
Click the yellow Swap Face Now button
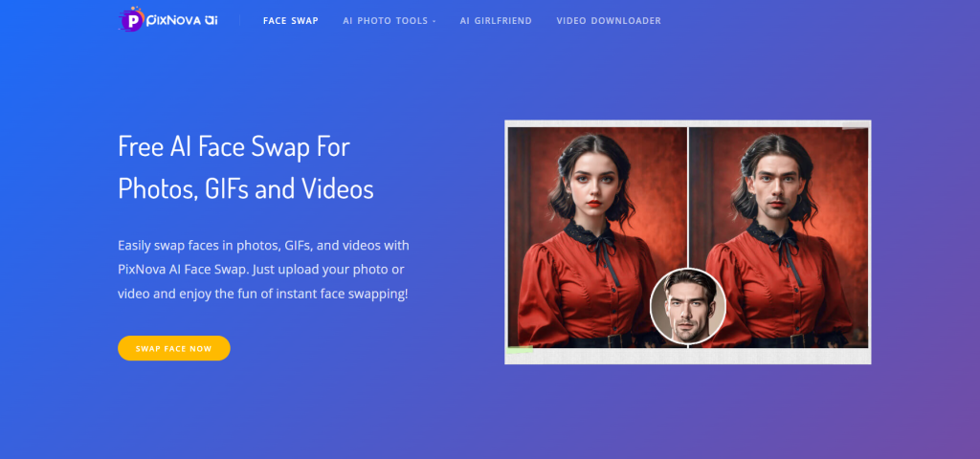[174, 348]
